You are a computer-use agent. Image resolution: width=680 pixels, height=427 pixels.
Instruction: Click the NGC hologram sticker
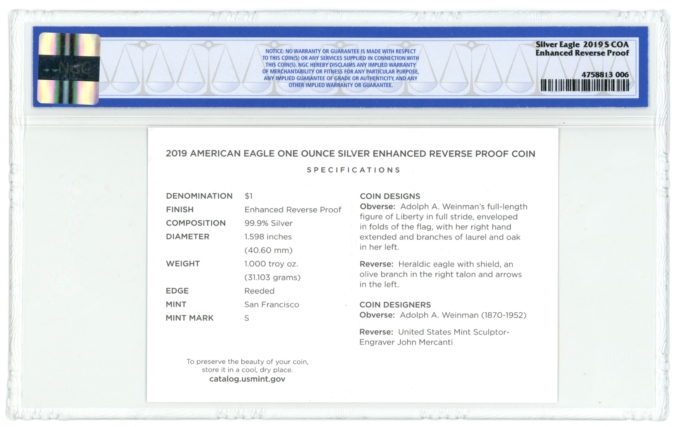(x=69, y=68)
